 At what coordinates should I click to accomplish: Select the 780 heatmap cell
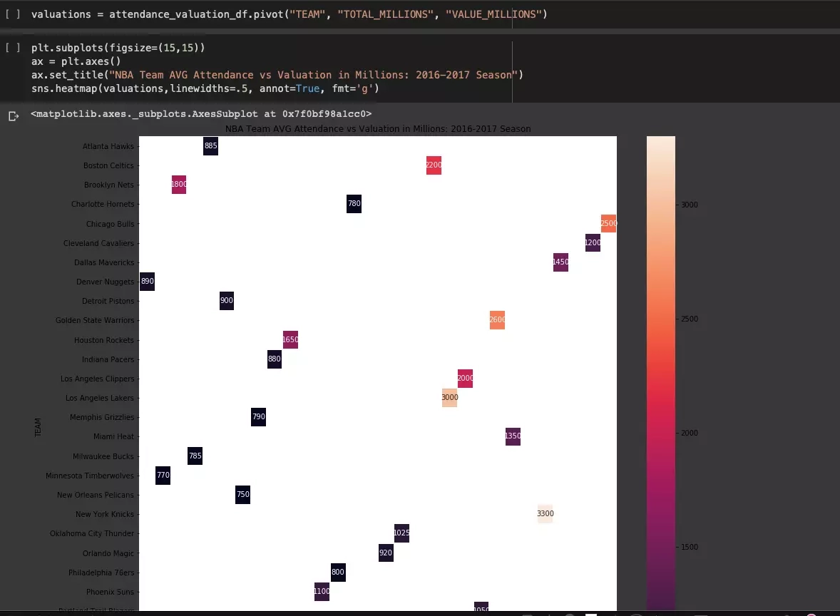click(354, 203)
